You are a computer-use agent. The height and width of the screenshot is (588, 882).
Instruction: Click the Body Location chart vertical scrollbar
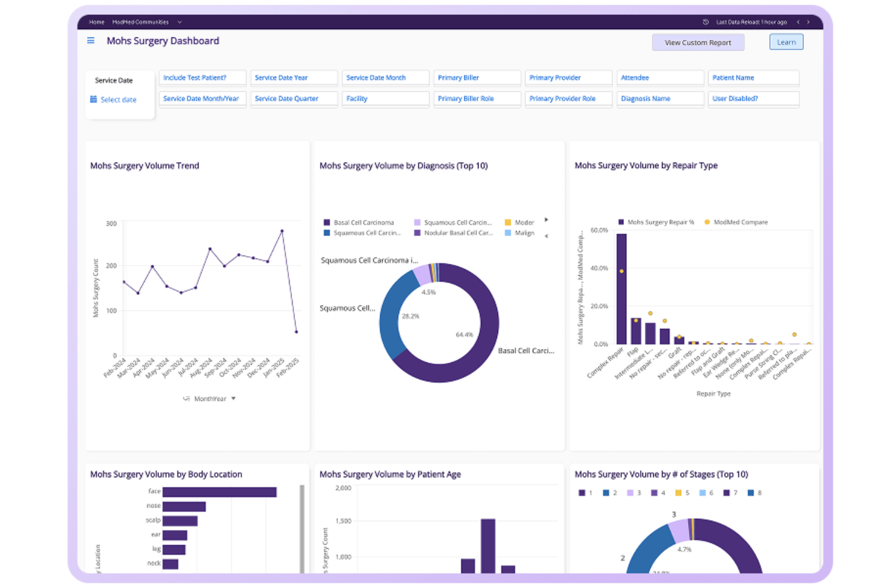[302, 530]
